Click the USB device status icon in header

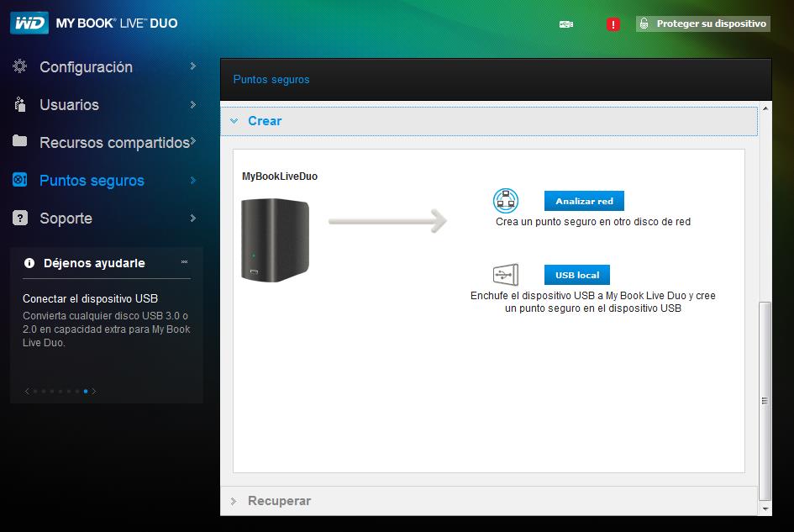(x=565, y=24)
